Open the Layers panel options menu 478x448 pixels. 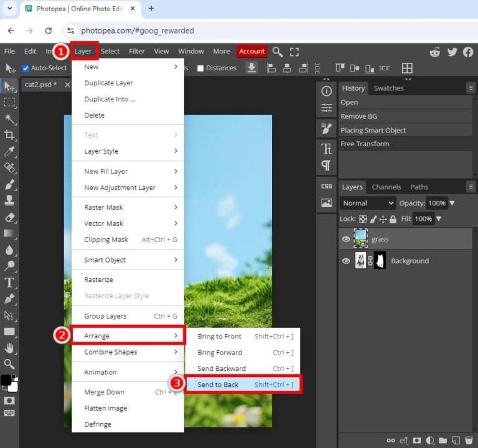pyautogui.click(x=471, y=187)
